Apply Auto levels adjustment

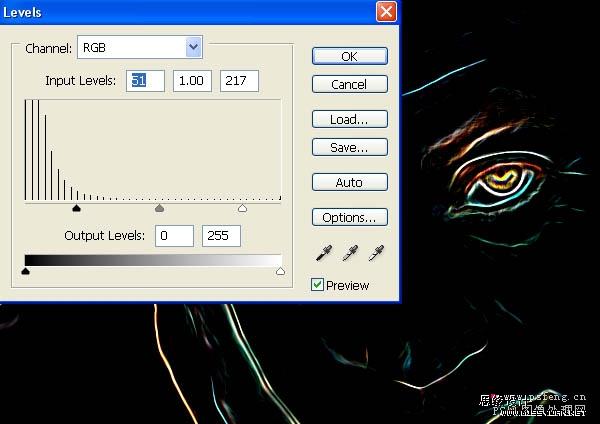[x=349, y=182]
